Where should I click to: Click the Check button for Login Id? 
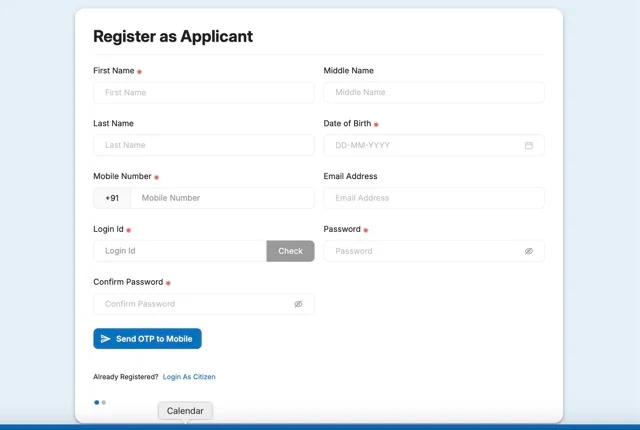(x=290, y=251)
